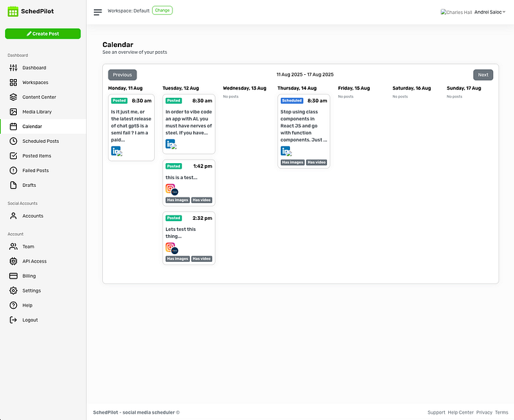Change the current workspace
Screen dimensions: 514x420
tap(162, 10)
